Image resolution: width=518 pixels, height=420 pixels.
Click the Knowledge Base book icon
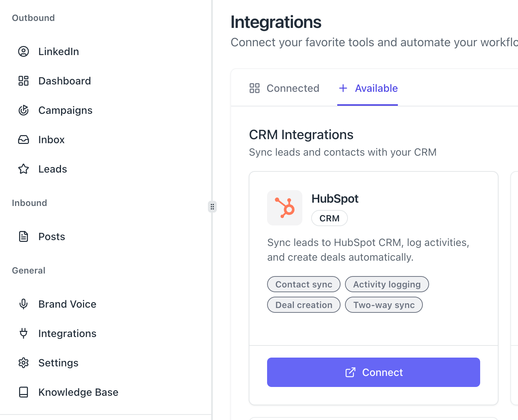[24, 392]
